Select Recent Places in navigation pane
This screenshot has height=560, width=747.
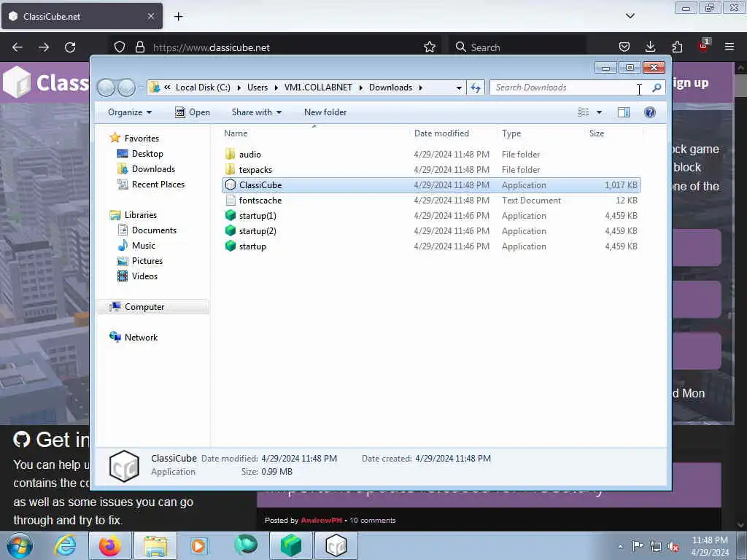click(158, 184)
